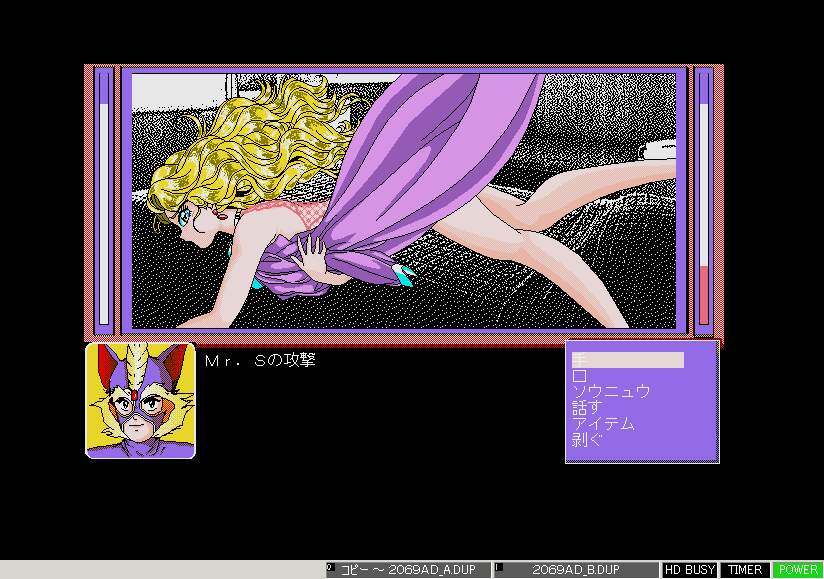The height and width of the screenshot is (579, 824).
Task: Click the drive 0 icon in status bar
Action: pyautogui.click(x=330, y=567)
